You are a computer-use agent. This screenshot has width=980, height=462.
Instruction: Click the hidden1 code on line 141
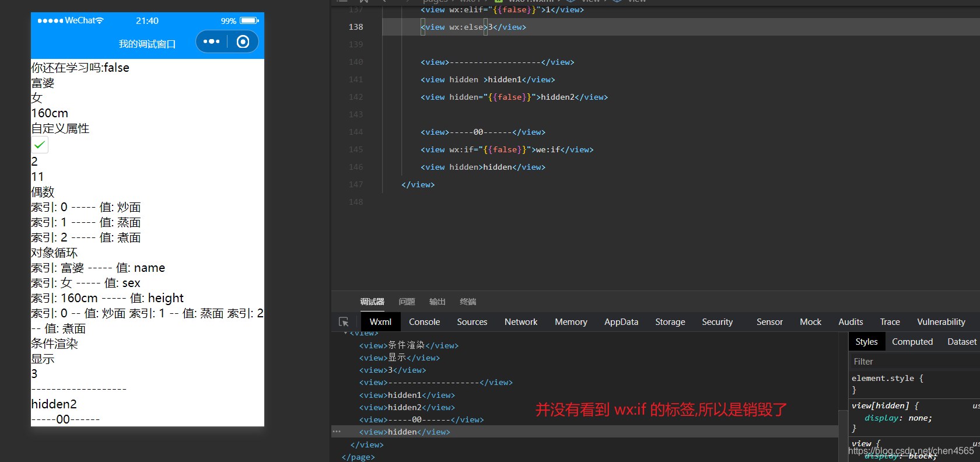[x=504, y=79]
